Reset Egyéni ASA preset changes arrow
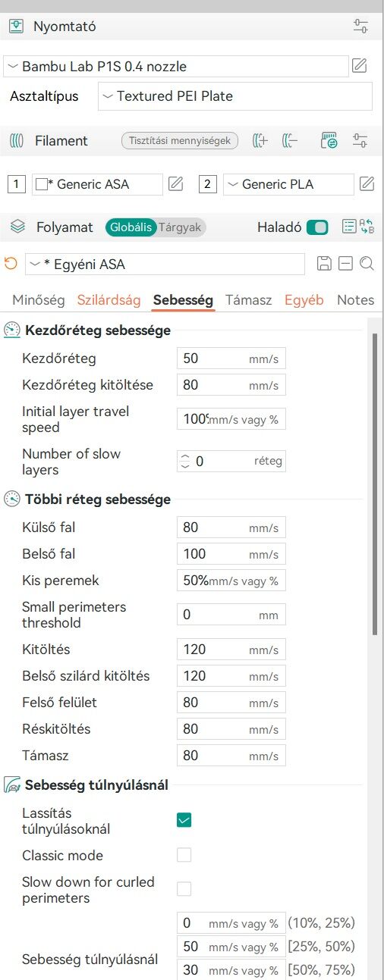The image size is (384, 980). coord(11,264)
